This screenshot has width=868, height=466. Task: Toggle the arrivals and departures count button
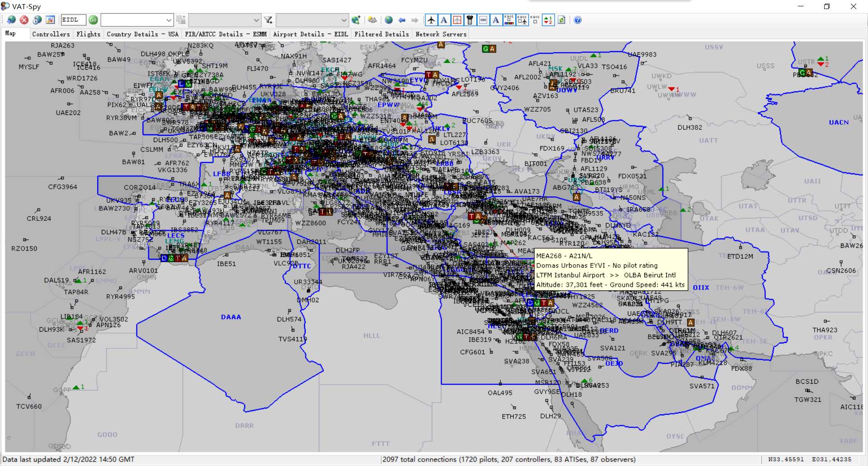(x=548, y=20)
